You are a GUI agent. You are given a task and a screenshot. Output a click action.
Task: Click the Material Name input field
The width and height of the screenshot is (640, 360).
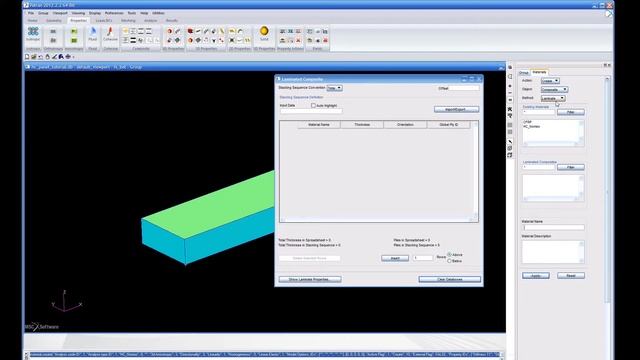coord(553,228)
